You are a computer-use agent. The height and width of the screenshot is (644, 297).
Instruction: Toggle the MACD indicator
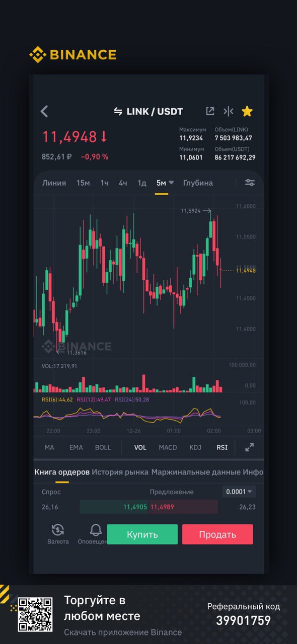coord(168,447)
